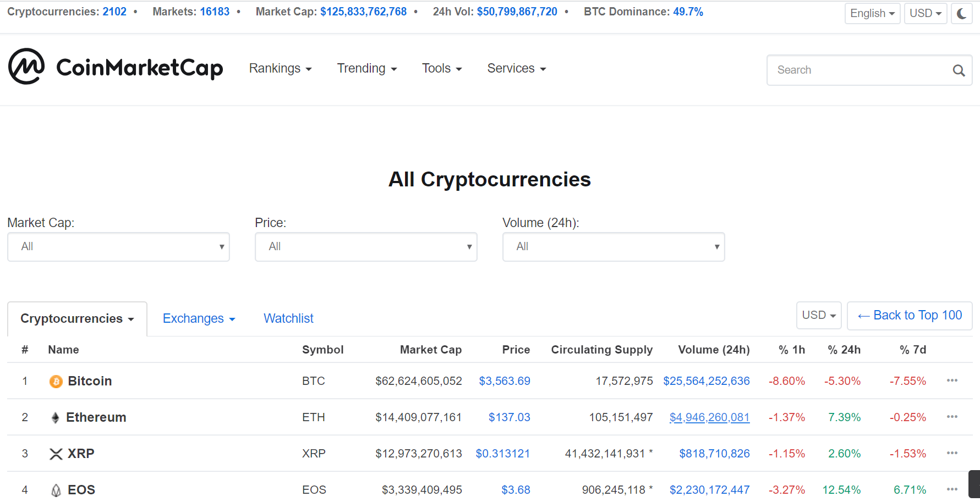This screenshot has width=980, height=502.
Task: Click the Bitcoin coin icon
Action: tap(56, 381)
